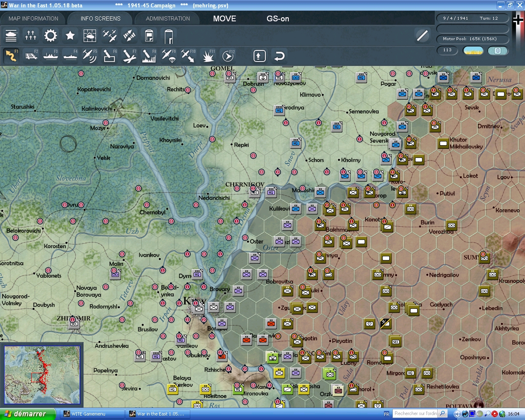Screen dimensions: 525x420
Task: Click the Rechercher sur l'ordinateur search field
Action: pos(415,413)
